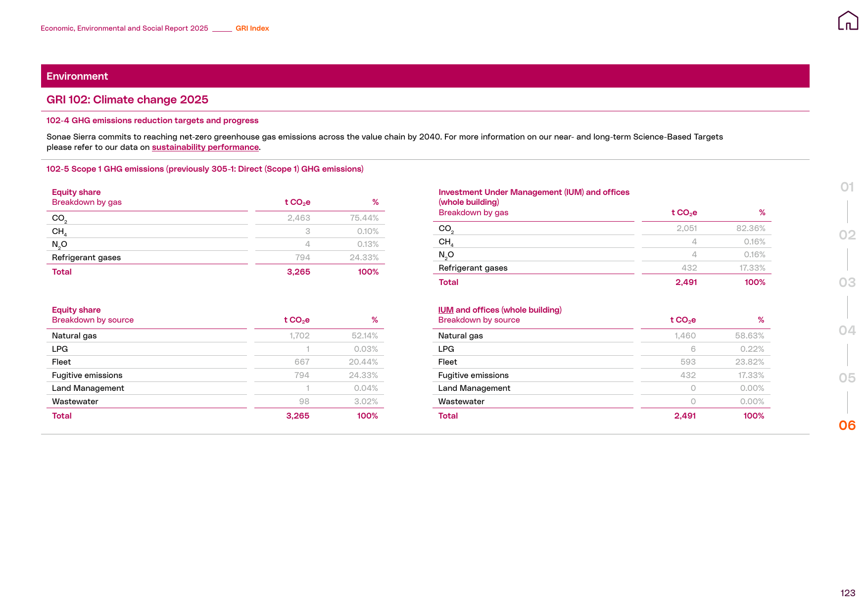Click the 3.02% Wastewater percentage
The height and width of the screenshot is (614, 868).
click(366, 402)
